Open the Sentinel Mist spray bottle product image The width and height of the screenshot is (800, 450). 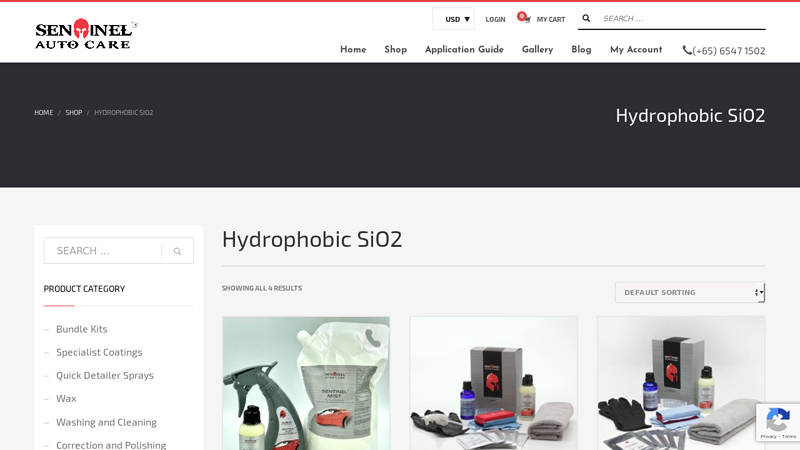[x=306, y=383]
